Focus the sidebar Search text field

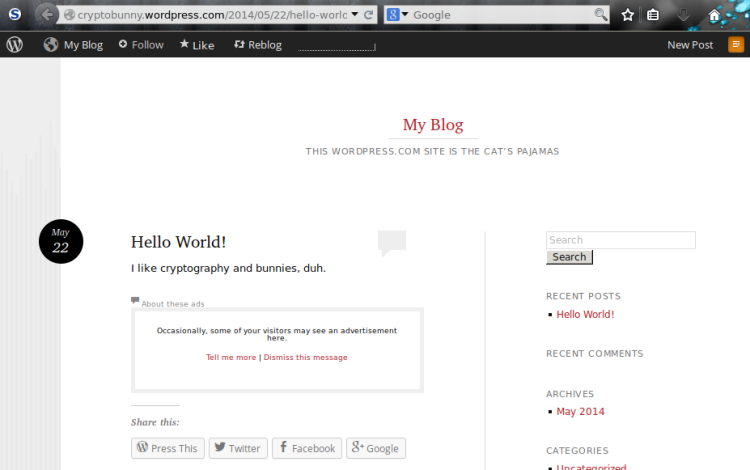pos(620,240)
